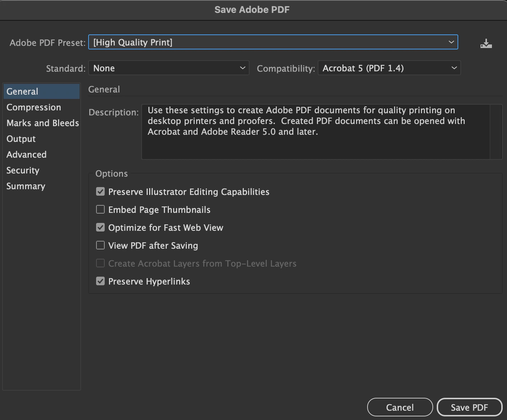507x420 pixels.
Task: Uncheck Preserve Hyperlinks option
Action: [x=100, y=281]
